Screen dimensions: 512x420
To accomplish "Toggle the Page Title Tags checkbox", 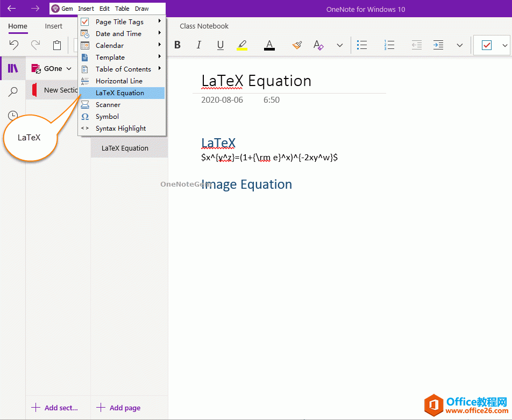I will [84, 22].
